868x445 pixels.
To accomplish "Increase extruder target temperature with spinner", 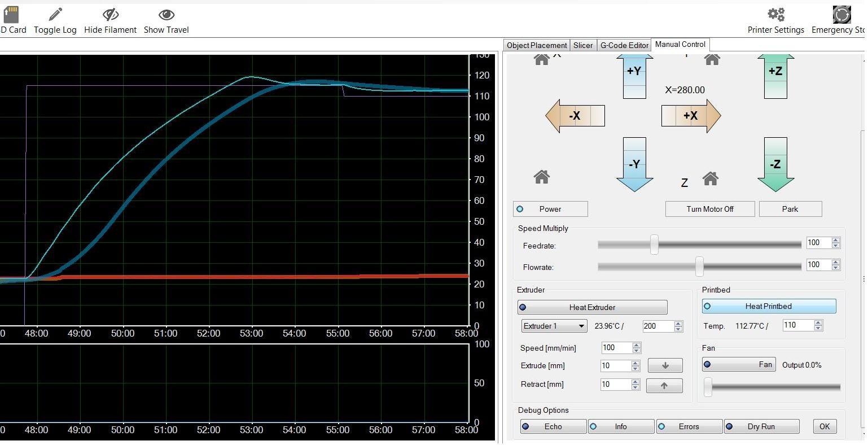I will tap(678, 323).
